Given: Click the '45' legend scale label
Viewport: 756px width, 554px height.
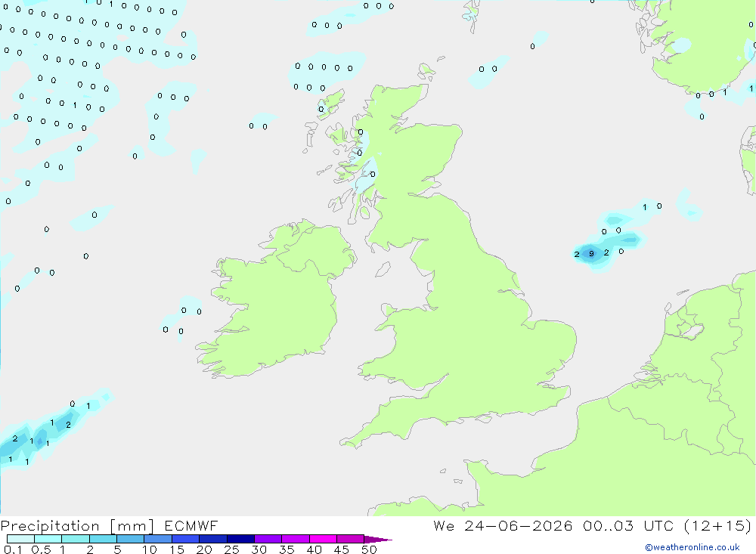Looking at the screenshot, I should point(342,549).
